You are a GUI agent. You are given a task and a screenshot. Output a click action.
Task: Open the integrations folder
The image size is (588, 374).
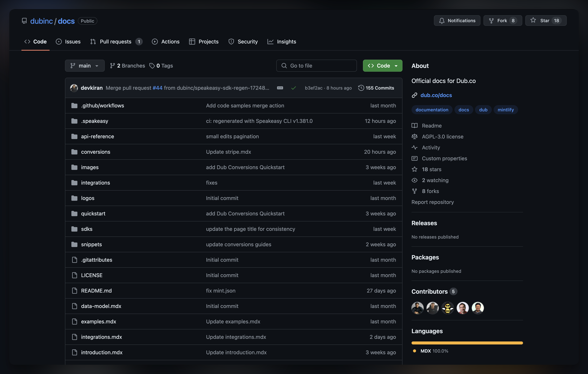click(x=95, y=182)
